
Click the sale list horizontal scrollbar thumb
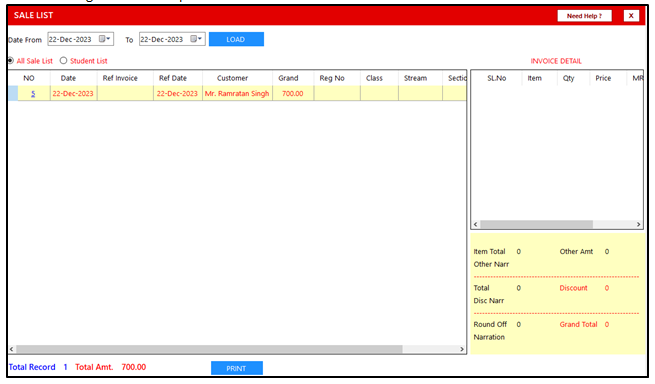209,349
